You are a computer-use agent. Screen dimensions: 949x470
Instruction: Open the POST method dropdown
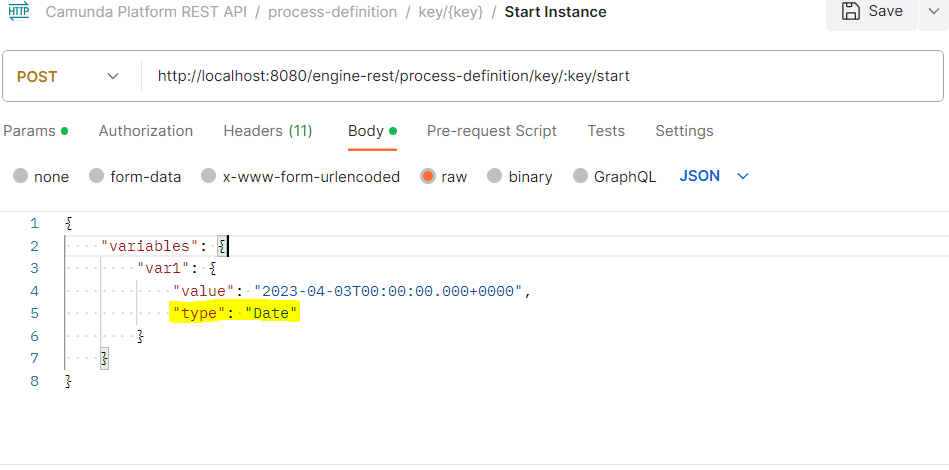point(68,77)
